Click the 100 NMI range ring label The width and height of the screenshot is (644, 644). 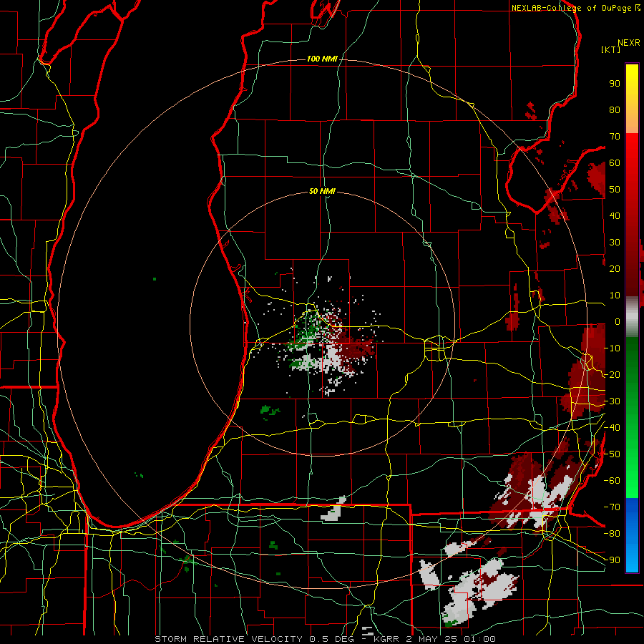coord(323,59)
